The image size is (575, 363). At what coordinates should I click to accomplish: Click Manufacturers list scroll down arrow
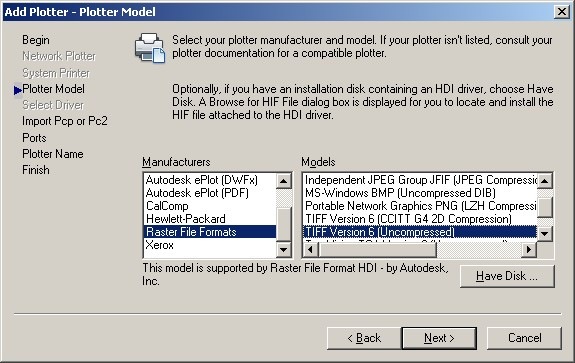[x=284, y=250]
